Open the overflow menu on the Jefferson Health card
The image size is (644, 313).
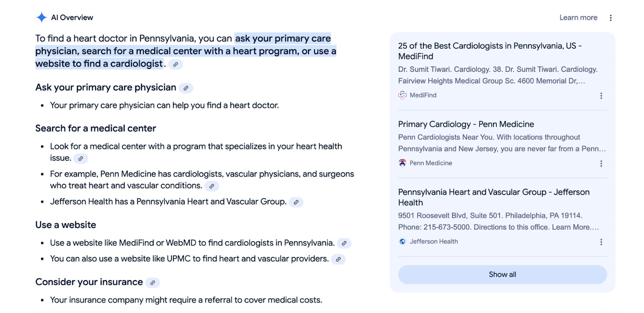(601, 242)
